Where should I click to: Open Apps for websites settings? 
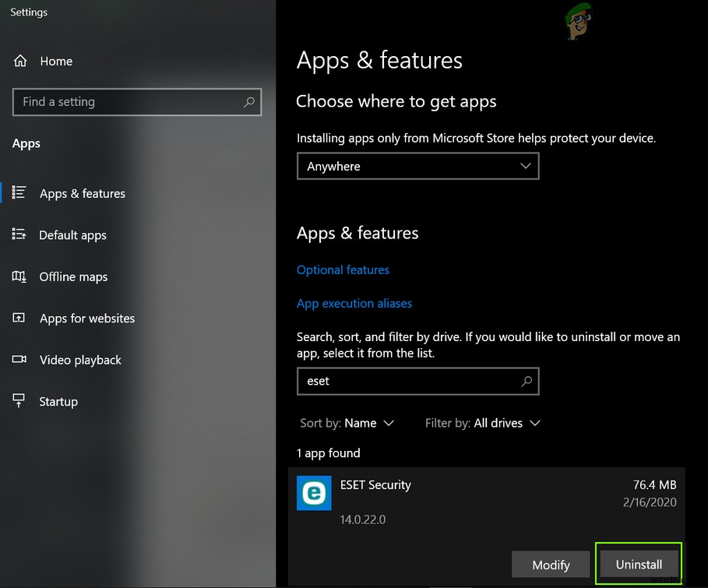tap(17, 318)
